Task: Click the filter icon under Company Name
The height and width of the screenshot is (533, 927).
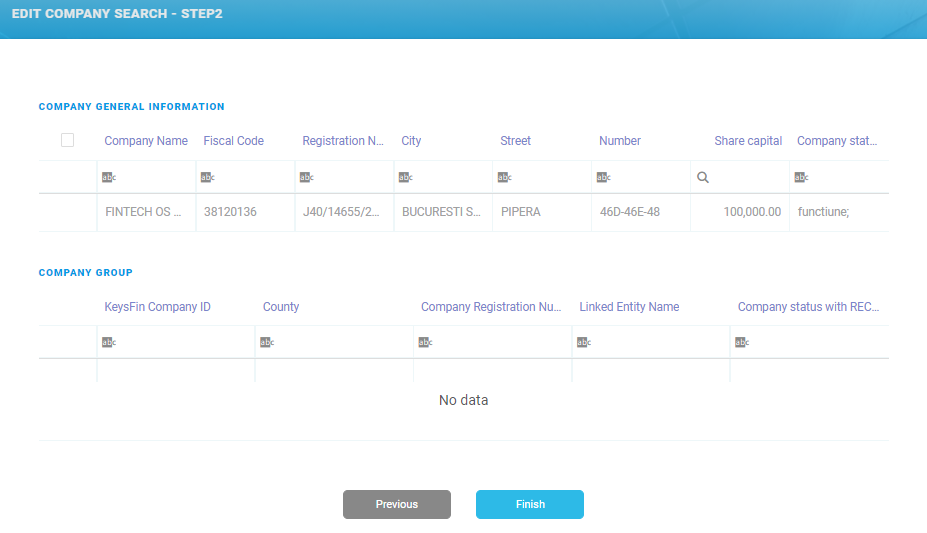Action: coord(108,177)
